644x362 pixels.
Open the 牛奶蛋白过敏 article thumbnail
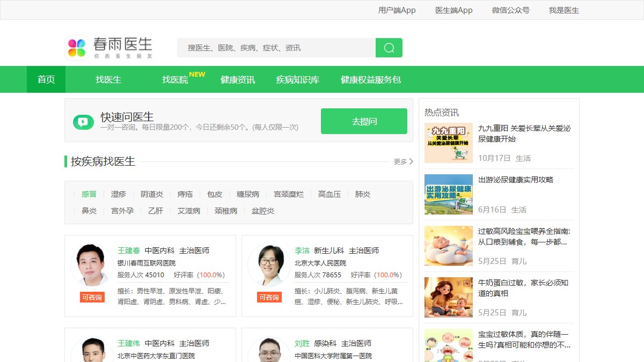coord(449,297)
